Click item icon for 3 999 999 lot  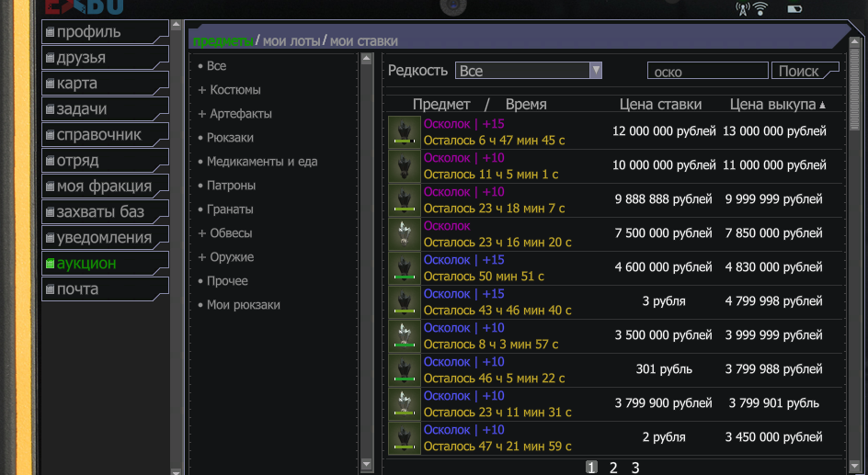point(405,336)
